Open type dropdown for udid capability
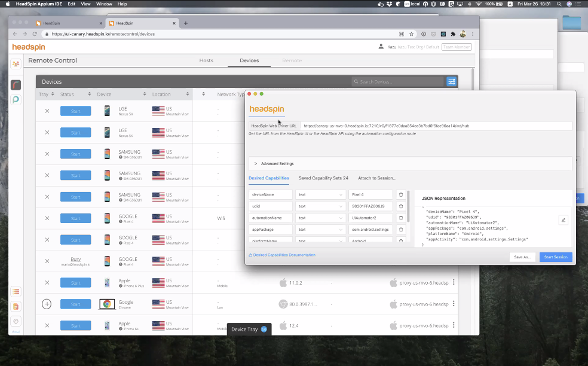The width and height of the screenshot is (588, 366). [x=320, y=206]
